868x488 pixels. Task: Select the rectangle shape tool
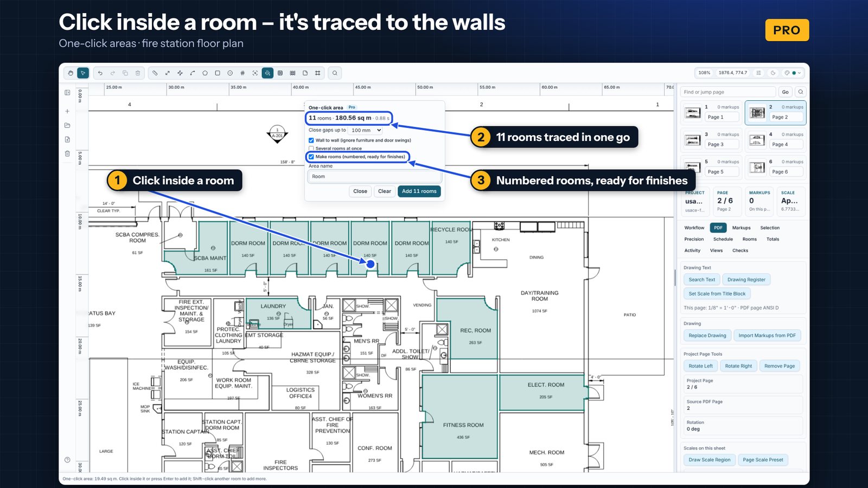pyautogui.click(x=218, y=73)
